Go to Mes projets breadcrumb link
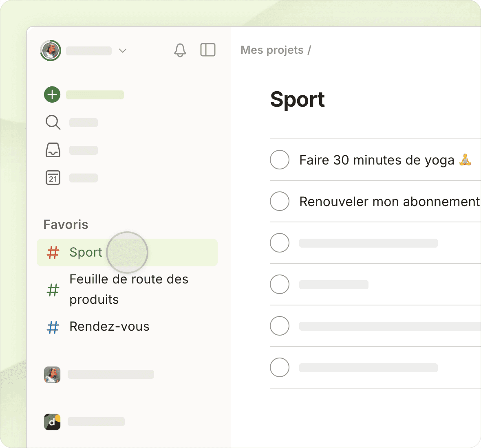The width and height of the screenshot is (481, 448). [272, 50]
